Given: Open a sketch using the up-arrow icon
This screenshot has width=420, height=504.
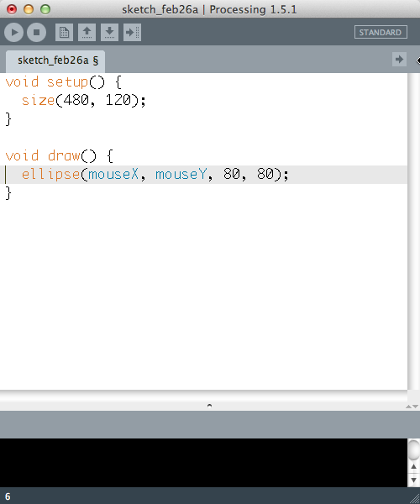Looking at the screenshot, I should 87,32.
